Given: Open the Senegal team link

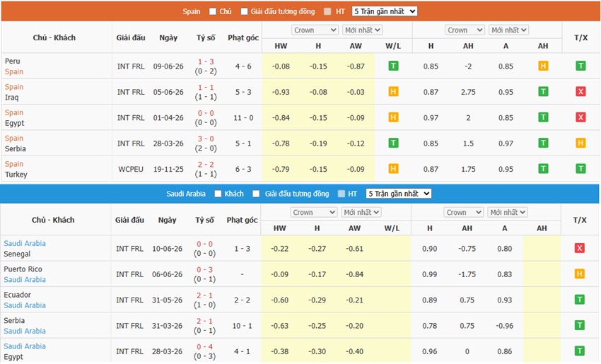Looking at the screenshot, I should tap(17, 254).
